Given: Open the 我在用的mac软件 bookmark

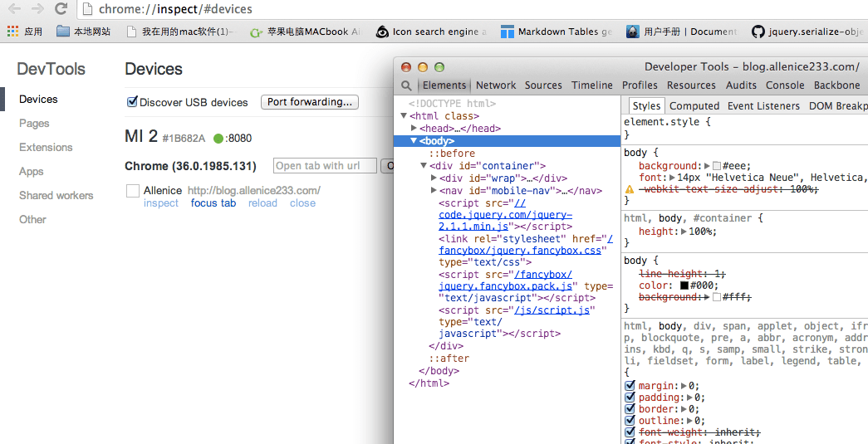Looking at the screenshot, I should point(180,32).
